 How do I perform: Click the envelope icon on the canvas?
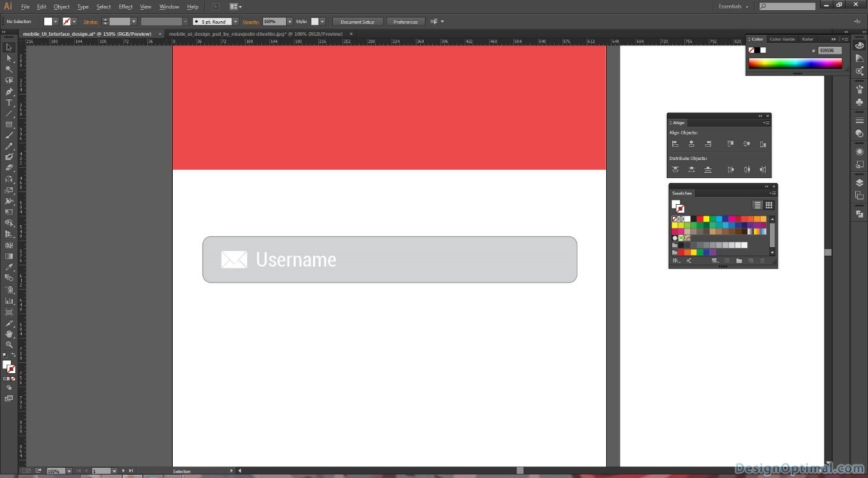(x=234, y=259)
